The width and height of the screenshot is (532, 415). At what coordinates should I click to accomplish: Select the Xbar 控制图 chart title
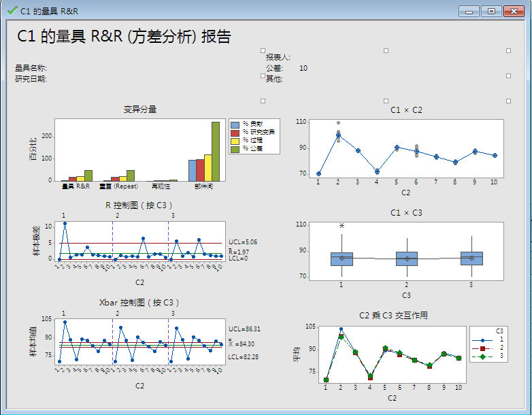click(140, 302)
